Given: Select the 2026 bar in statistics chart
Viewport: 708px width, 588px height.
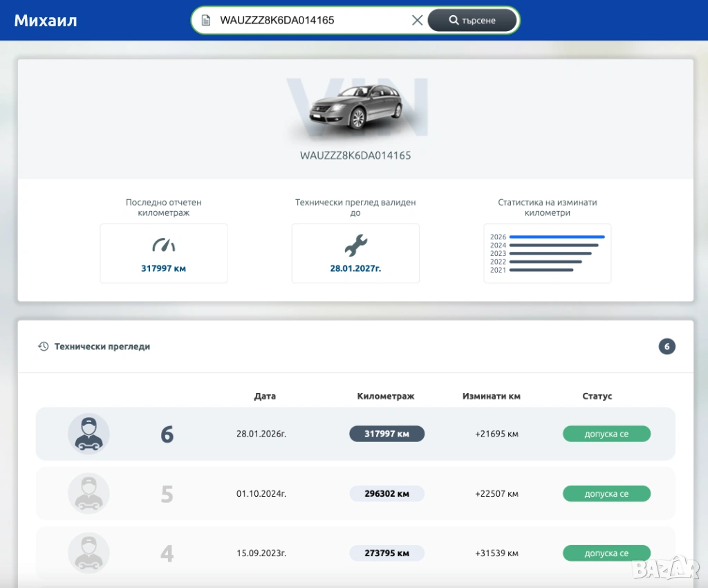Looking at the screenshot, I should pos(557,237).
